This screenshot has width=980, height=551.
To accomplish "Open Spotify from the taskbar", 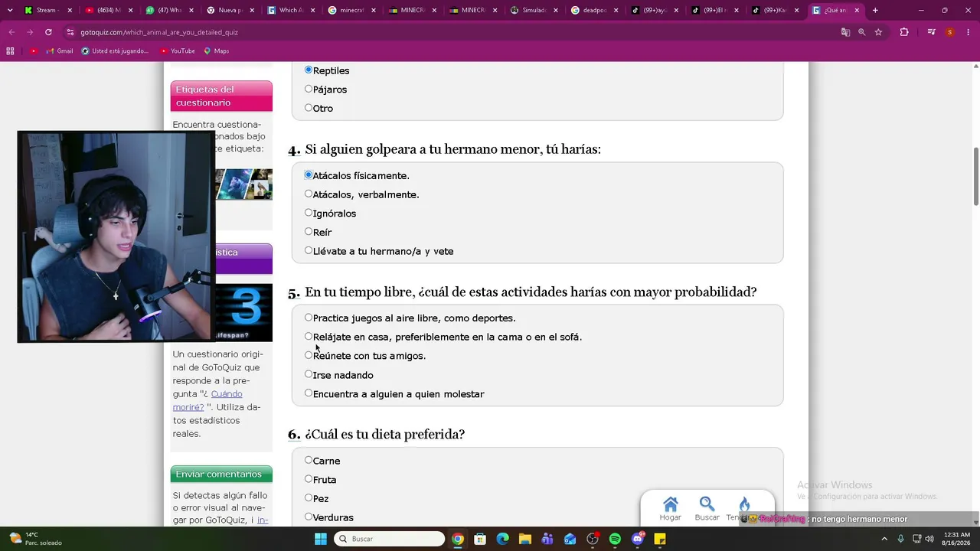I will tap(615, 539).
